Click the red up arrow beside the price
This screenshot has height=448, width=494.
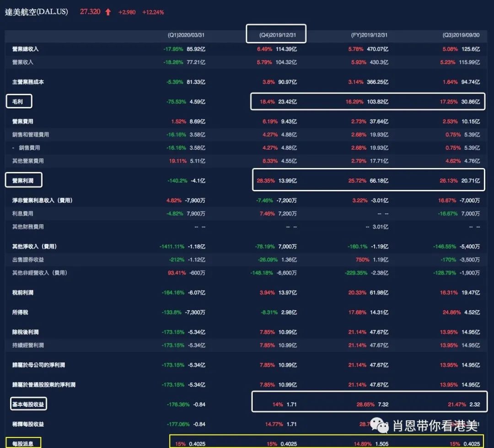tap(108, 12)
